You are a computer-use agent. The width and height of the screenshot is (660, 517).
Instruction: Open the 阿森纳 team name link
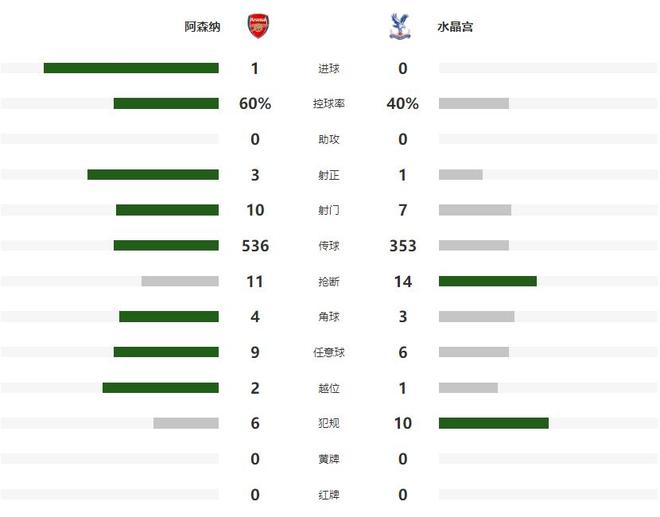click(x=204, y=28)
